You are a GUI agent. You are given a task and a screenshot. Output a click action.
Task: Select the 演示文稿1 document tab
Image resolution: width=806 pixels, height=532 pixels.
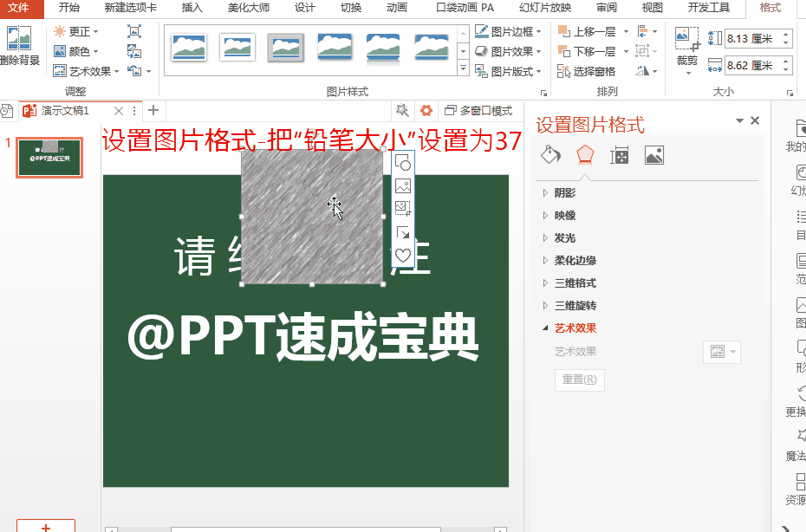pyautogui.click(x=65, y=111)
